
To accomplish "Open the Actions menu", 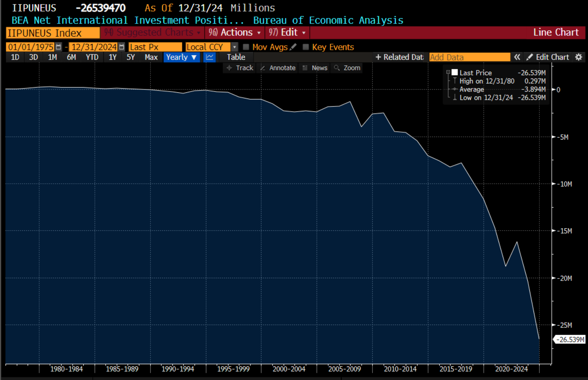I will (x=235, y=32).
